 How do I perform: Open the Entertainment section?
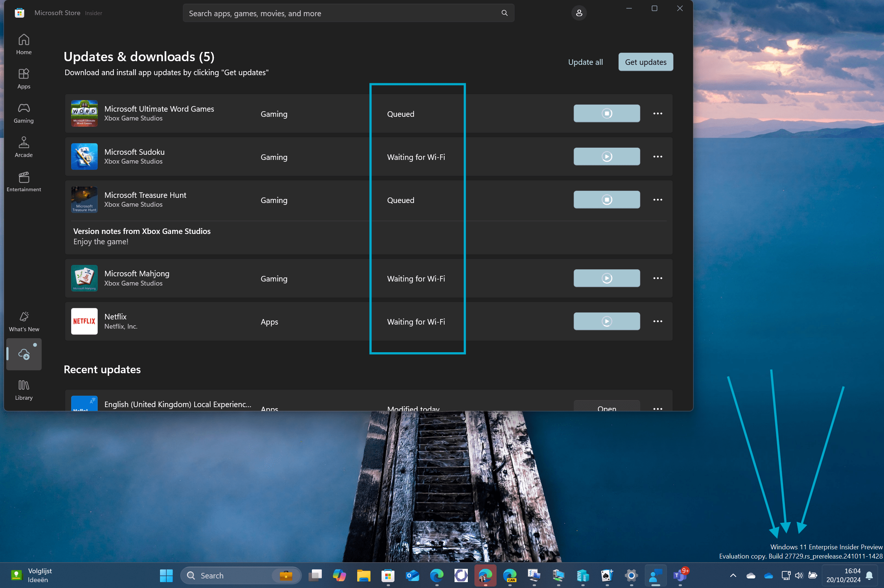[23, 182]
